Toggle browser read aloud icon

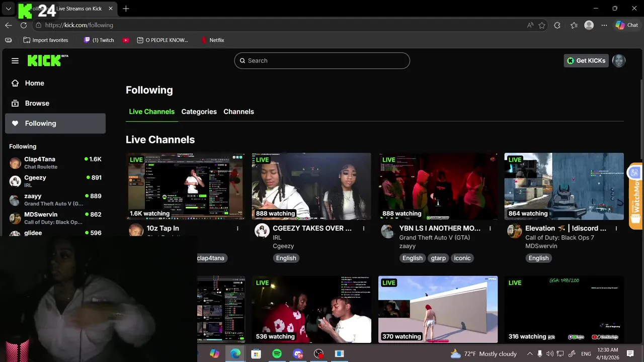point(530,25)
